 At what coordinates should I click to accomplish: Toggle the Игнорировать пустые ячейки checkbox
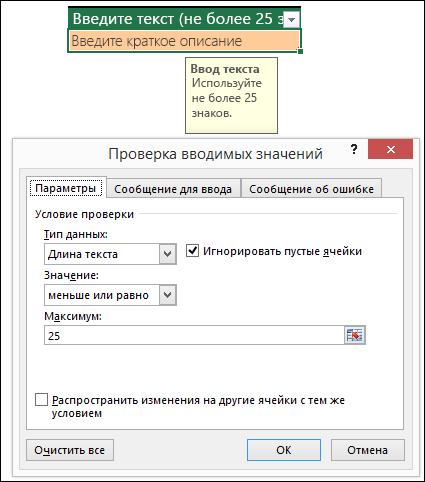192,251
